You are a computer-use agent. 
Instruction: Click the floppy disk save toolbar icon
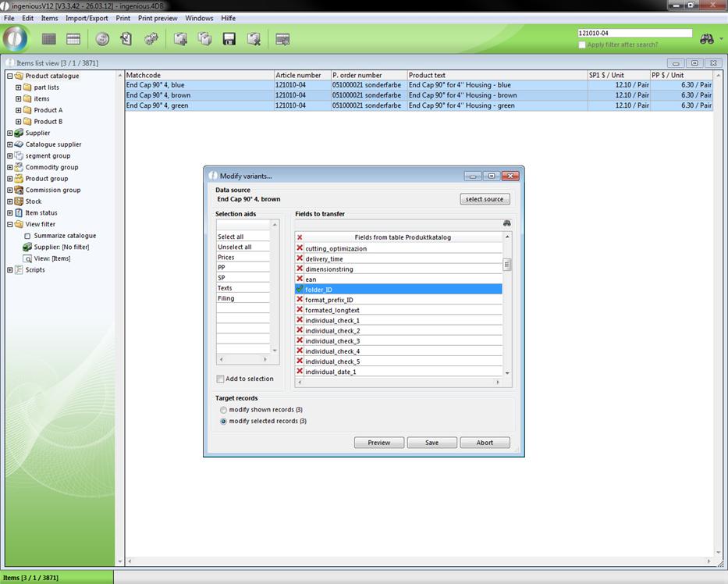[x=229, y=39]
